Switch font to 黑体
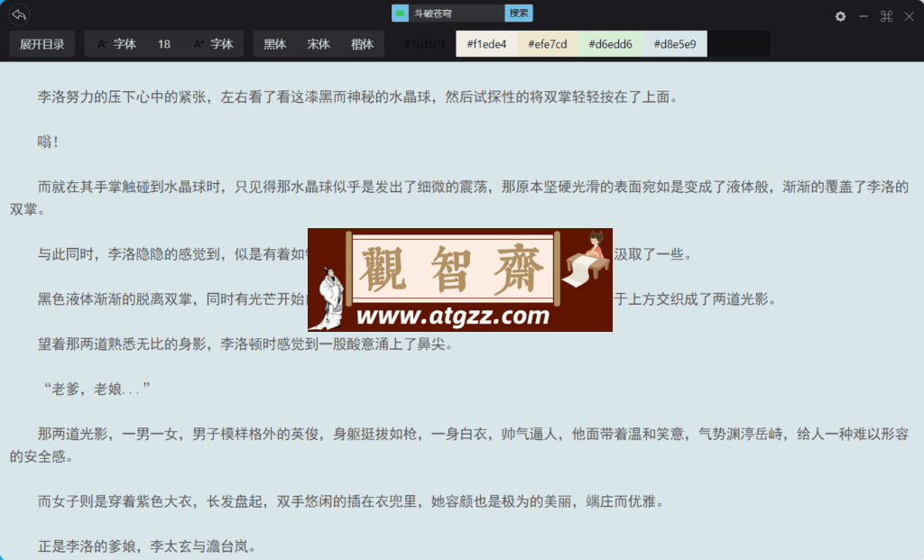 pyautogui.click(x=274, y=44)
